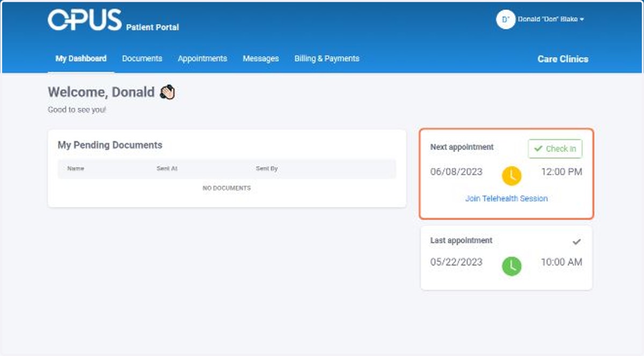644x356 pixels.
Task: Click the 10:00 AM appointment time
Action: (x=561, y=262)
